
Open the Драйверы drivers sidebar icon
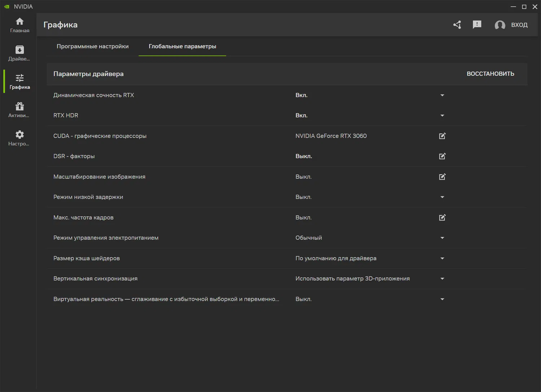pos(19,53)
